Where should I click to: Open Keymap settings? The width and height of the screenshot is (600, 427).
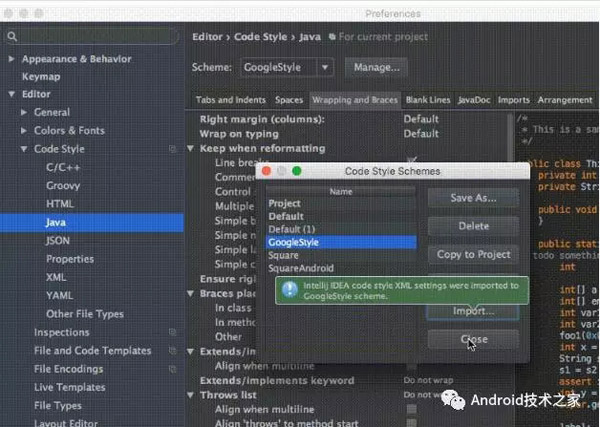click(41, 77)
